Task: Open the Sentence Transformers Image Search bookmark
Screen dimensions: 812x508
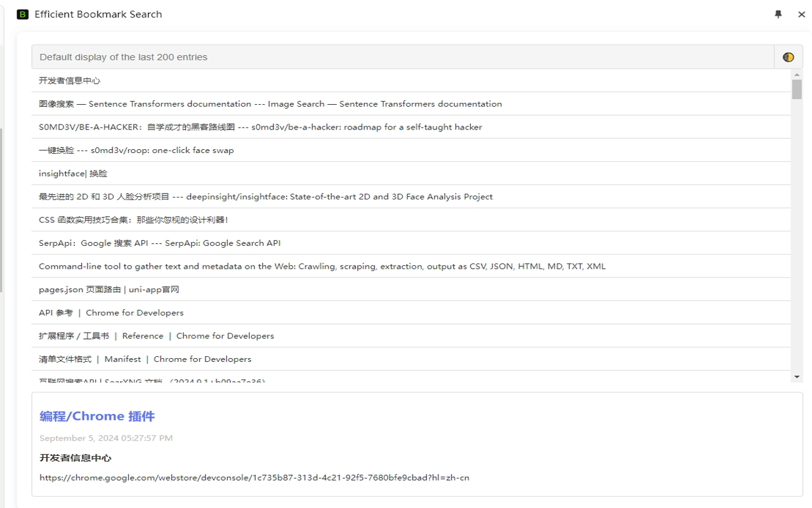Action: pyautogui.click(x=270, y=104)
